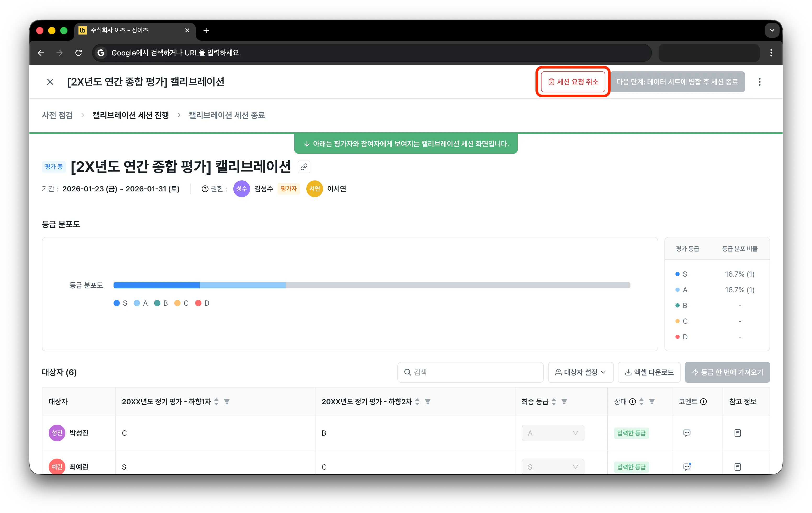Image resolution: width=812 pixels, height=513 pixels.
Task: Copy link icon next to the calibration title
Action: coord(304,167)
